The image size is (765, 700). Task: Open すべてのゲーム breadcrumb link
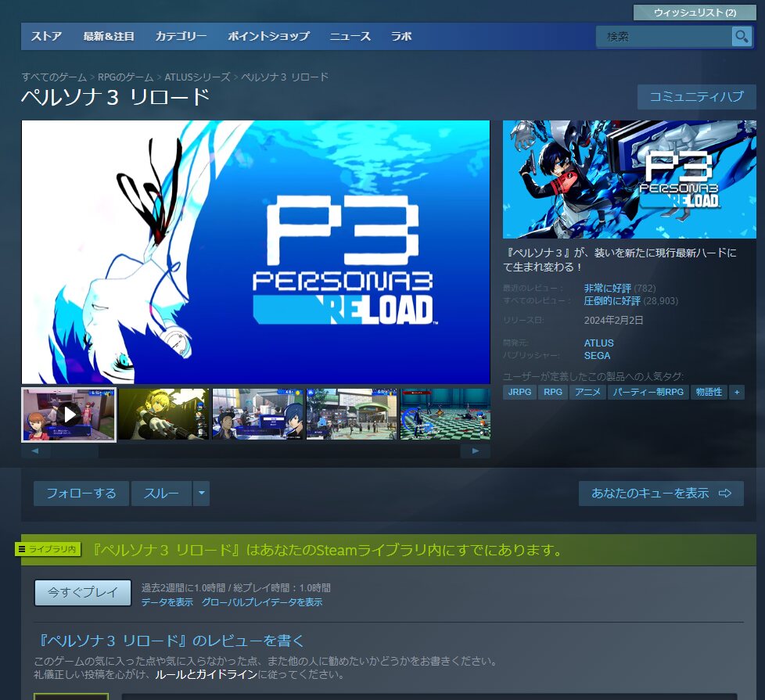pyautogui.click(x=54, y=77)
